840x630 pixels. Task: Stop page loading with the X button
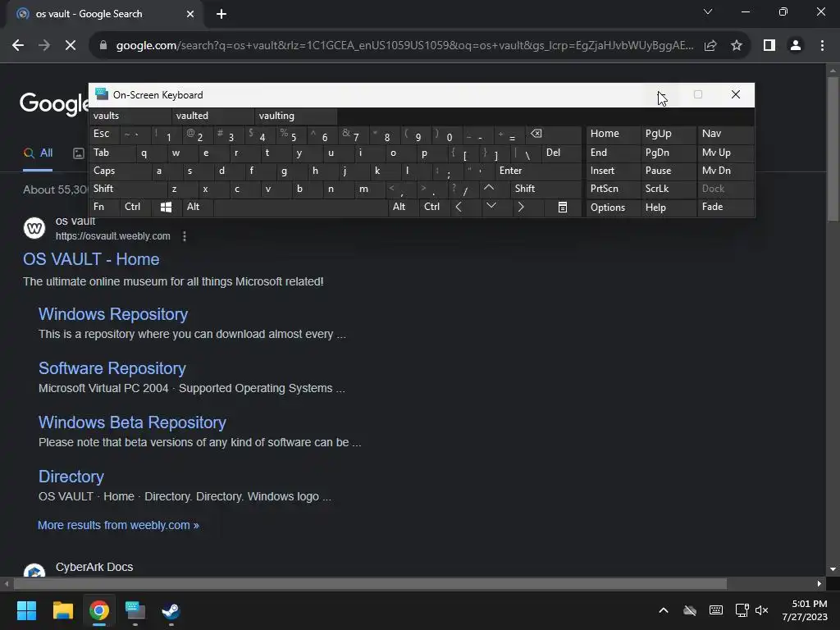[x=71, y=46]
